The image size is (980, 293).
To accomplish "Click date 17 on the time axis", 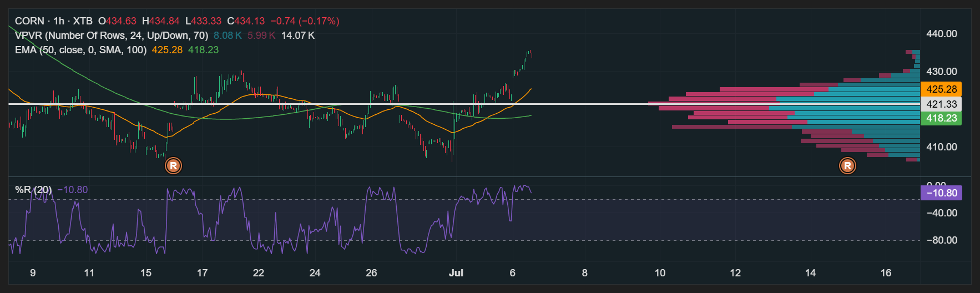I will 202,273.
